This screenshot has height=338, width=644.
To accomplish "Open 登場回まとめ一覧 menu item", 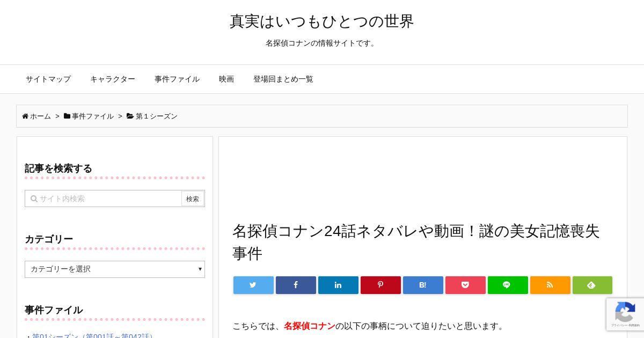I will click(283, 79).
